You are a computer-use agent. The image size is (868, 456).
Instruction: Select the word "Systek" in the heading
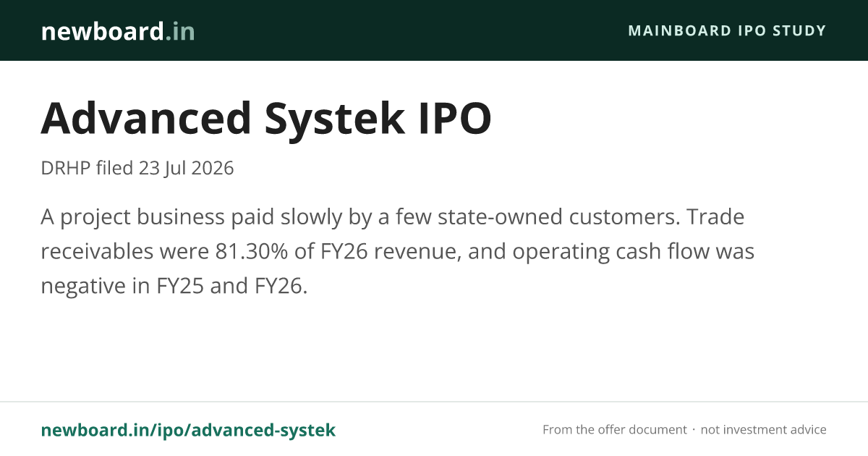pyautogui.click(x=335, y=118)
